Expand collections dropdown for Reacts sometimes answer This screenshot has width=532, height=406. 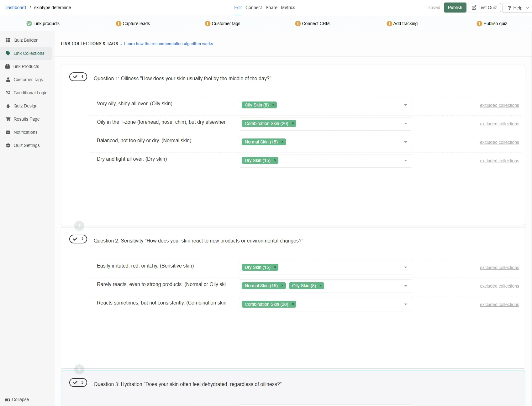click(406, 304)
